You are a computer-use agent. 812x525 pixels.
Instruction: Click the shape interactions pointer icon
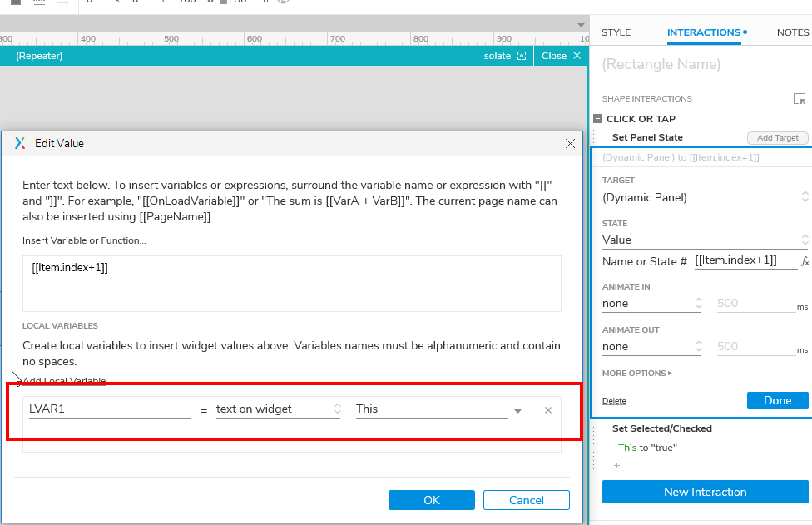click(x=800, y=98)
